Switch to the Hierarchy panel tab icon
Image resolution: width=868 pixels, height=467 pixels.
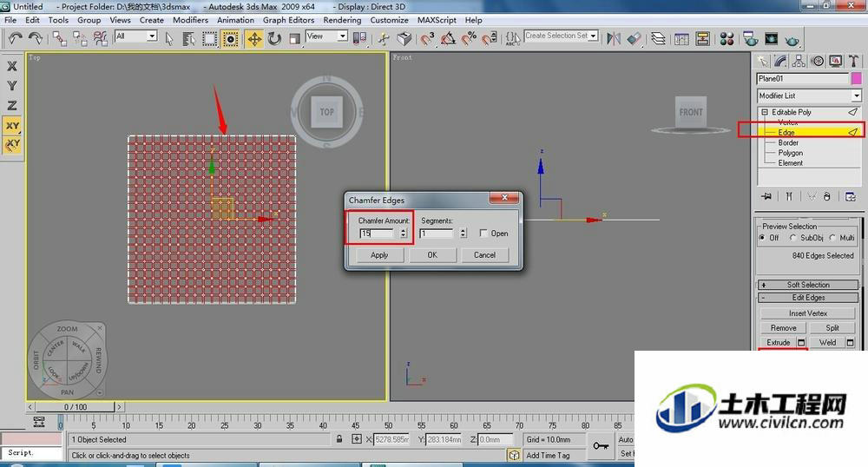tap(799, 61)
